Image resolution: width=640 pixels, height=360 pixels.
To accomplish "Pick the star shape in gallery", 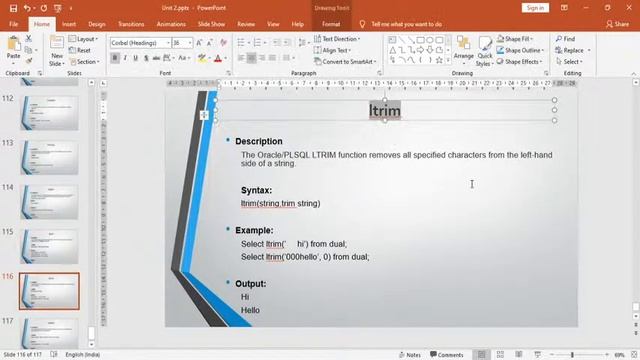I will pos(439,60).
